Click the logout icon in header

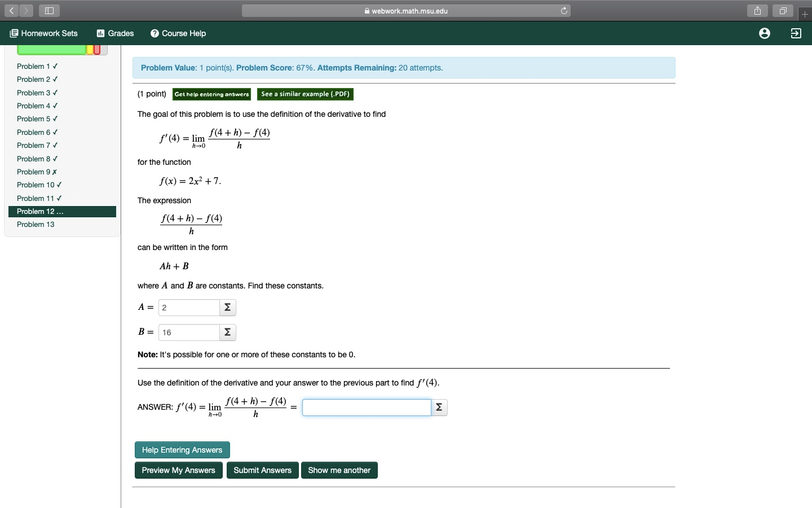pos(796,33)
